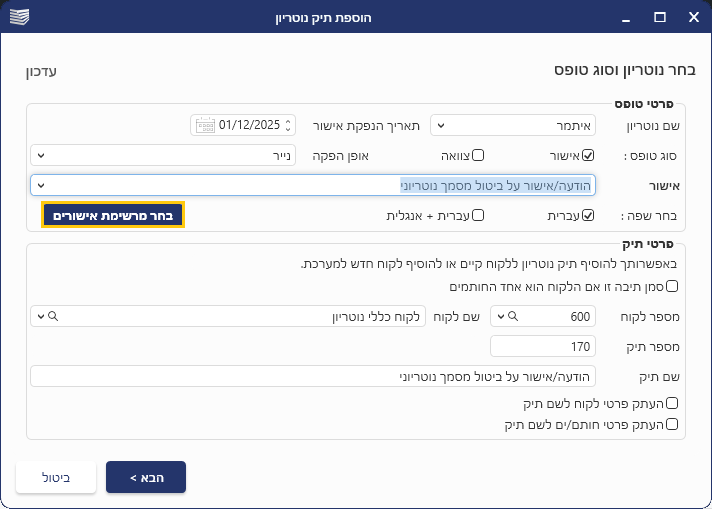Image resolution: width=712 pixels, height=509 pixels.
Task: Uncheck the אישור form type checkbox
Action: click(588, 156)
